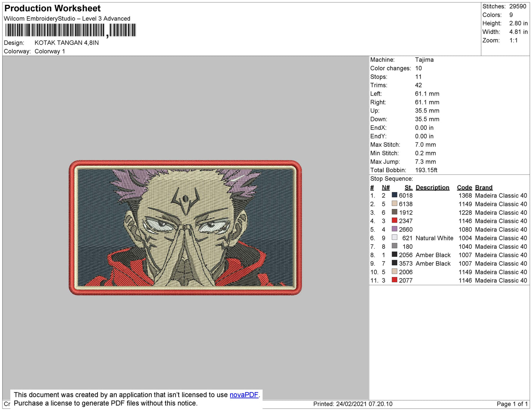Click the code 1080 in stop 5
Screen dimensions: 532x411
[465, 230]
